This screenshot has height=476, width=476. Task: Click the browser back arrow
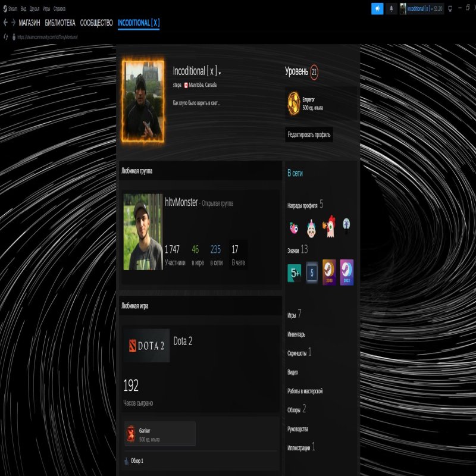tap(5, 23)
